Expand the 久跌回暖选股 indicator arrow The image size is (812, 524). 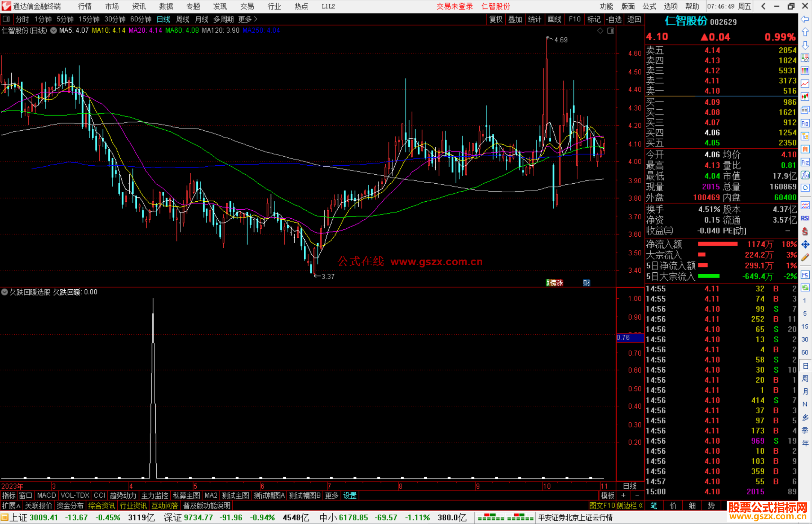[x=5, y=292]
